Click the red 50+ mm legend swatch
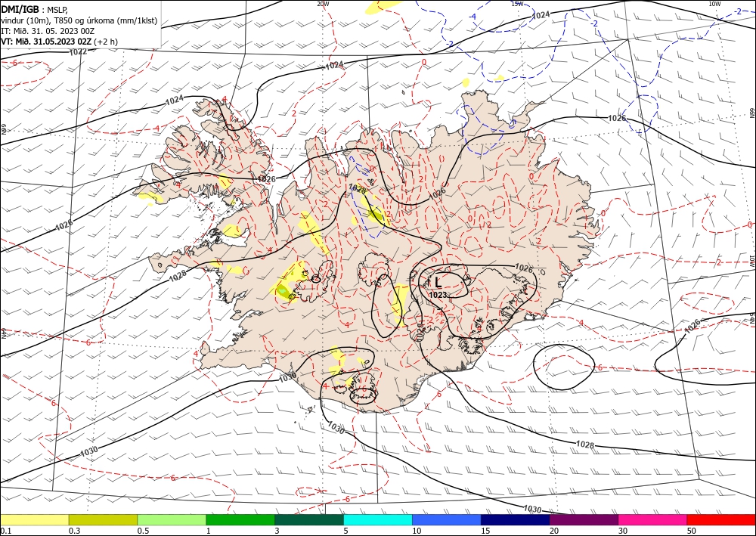The width and height of the screenshot is (756, 536). point(721,519)
